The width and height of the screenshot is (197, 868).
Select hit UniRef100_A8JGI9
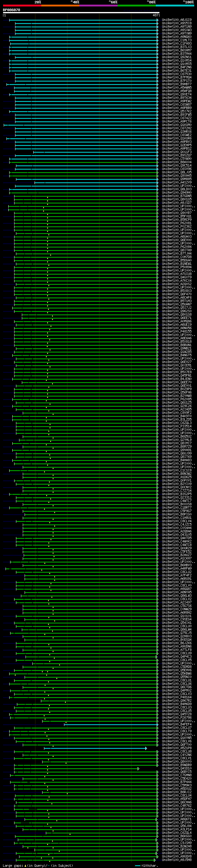click(x=177, y=20)
